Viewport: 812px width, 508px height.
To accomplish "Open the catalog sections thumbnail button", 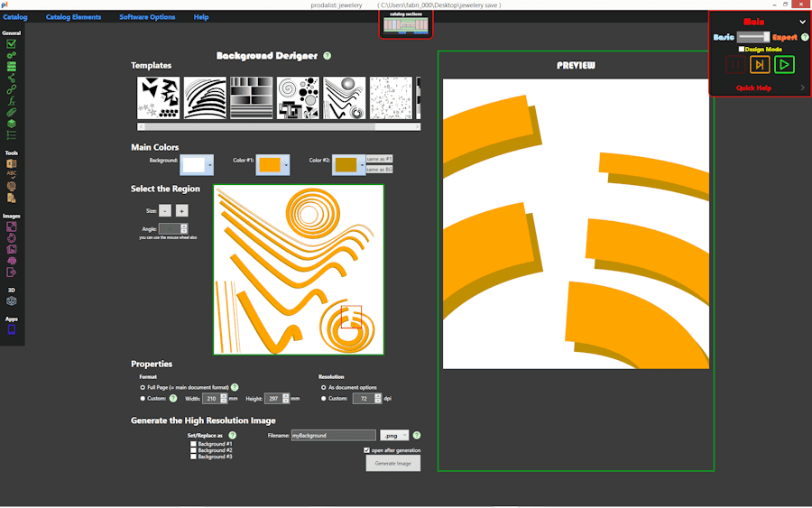I will pos(406,24).
